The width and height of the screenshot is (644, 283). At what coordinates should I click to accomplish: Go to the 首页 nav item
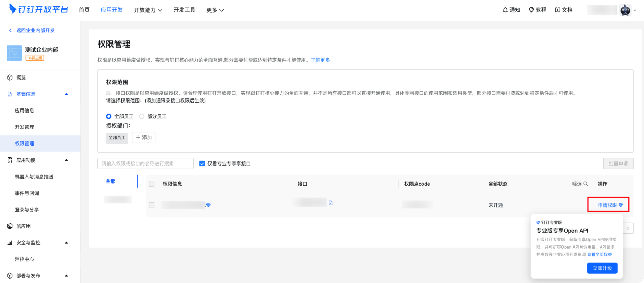84,10
